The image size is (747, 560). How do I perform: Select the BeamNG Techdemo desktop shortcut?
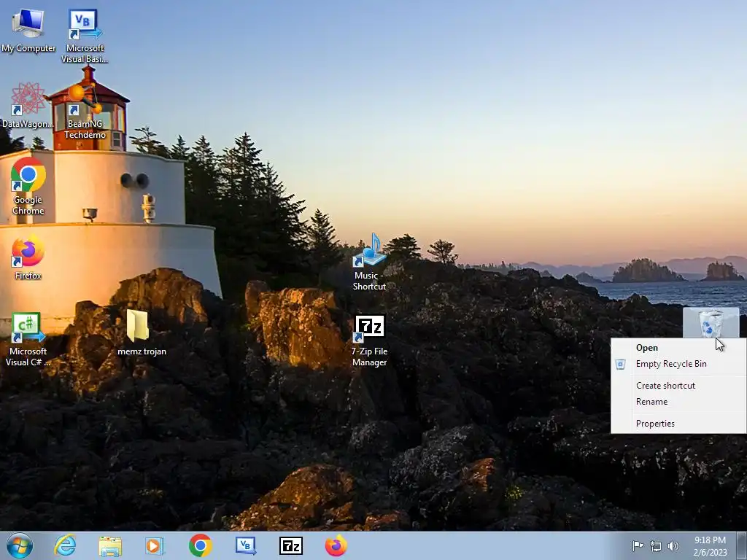click(85, 111)
